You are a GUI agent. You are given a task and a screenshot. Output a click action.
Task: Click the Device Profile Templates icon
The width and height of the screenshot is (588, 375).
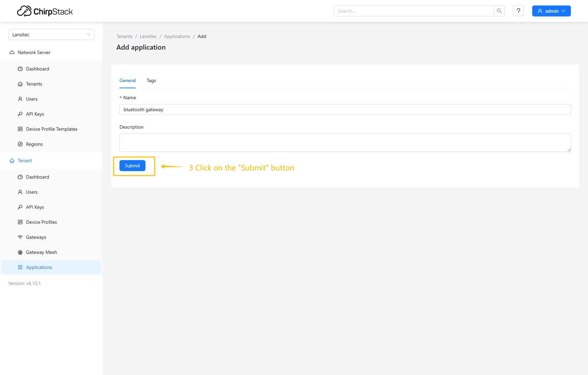[20, 129]
